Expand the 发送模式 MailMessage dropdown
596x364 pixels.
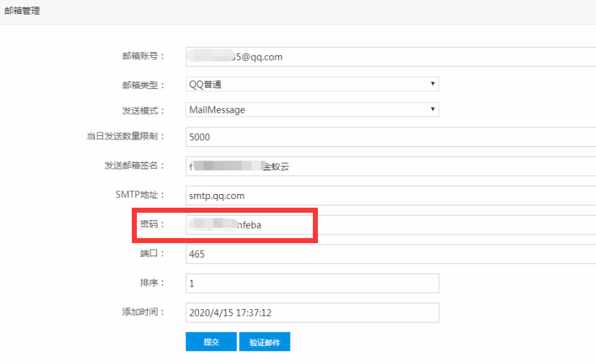tap(312, 110)
